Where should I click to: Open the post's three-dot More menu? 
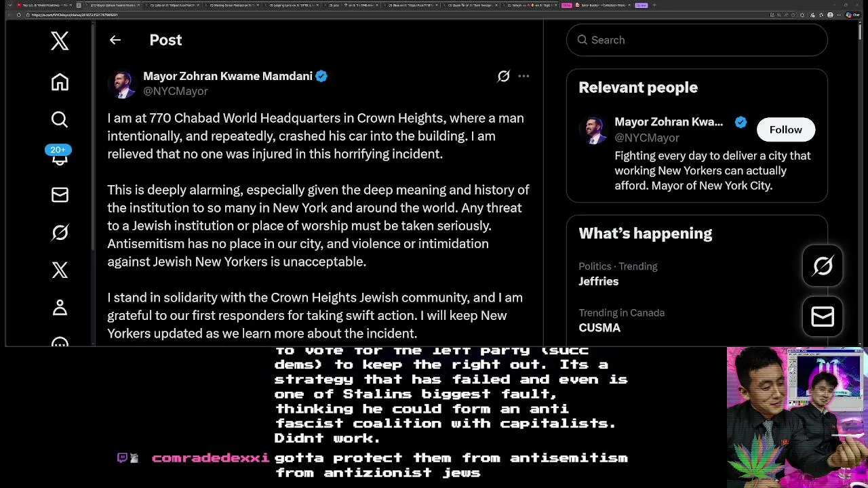tap(524, 76)
